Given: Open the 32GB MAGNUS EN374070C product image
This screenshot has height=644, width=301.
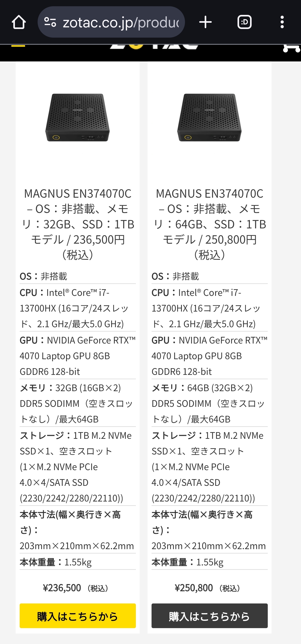Looking at the screenshot, I should coord(78,117).
